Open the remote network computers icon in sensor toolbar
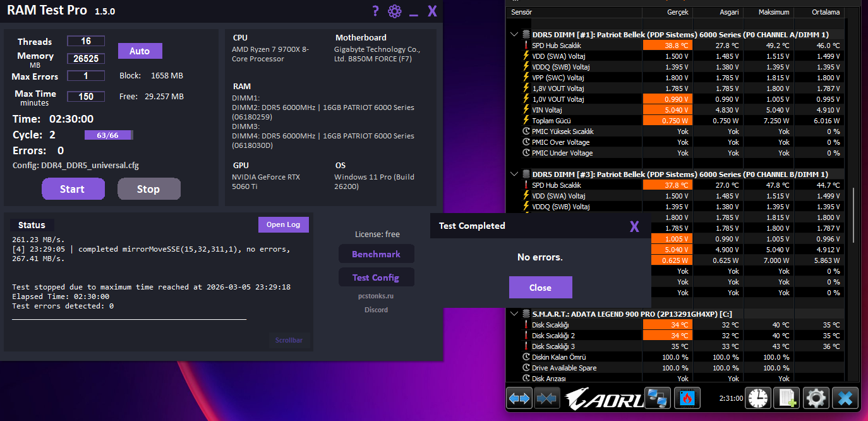Viewport: 868px width, 421px height. pos(657,398)
